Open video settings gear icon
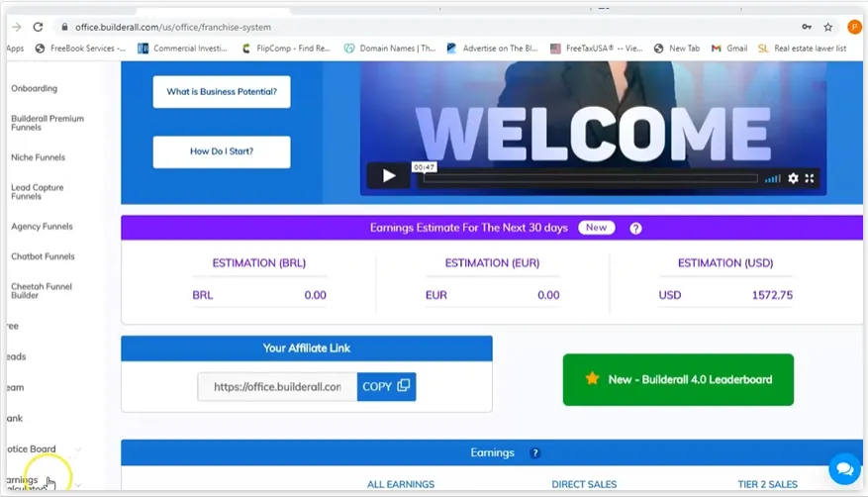 tap(793, 178)
